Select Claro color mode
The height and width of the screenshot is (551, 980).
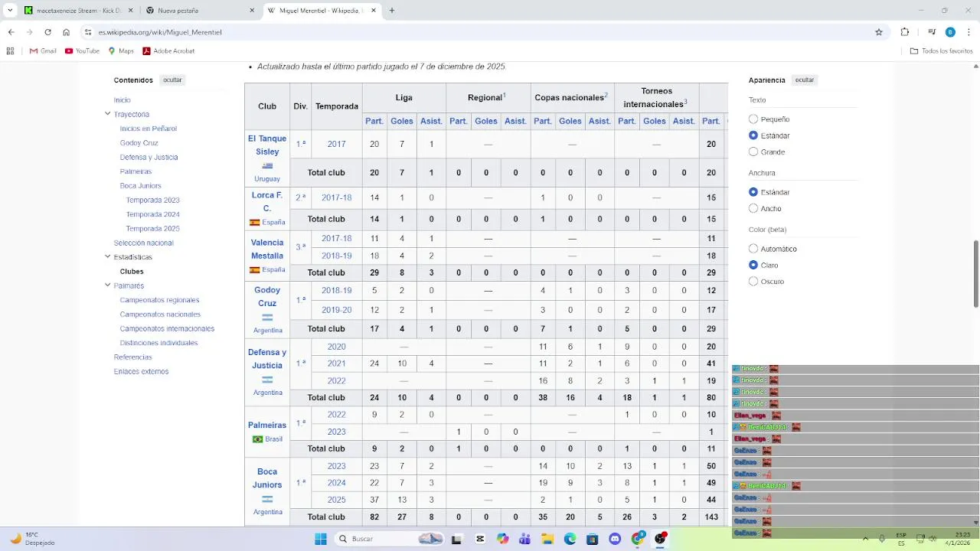pyautogui.click(x=753, y=265)
